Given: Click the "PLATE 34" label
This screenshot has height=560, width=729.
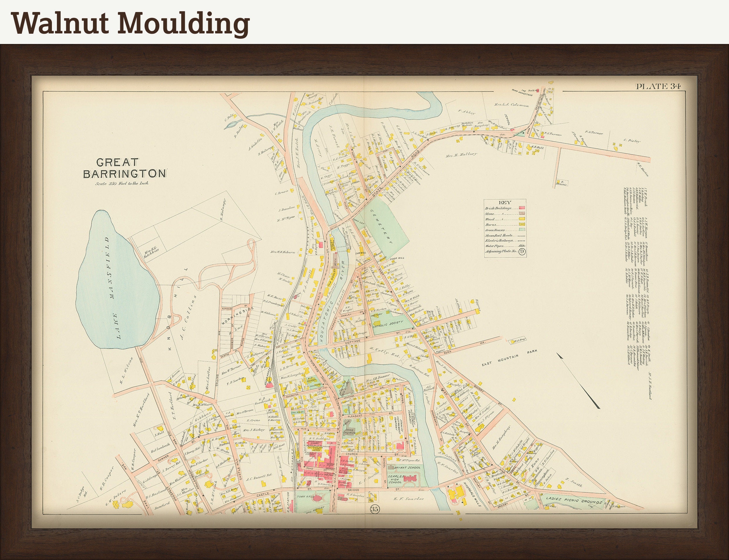Looking at the screenshot, I should [x=658, y=86].
